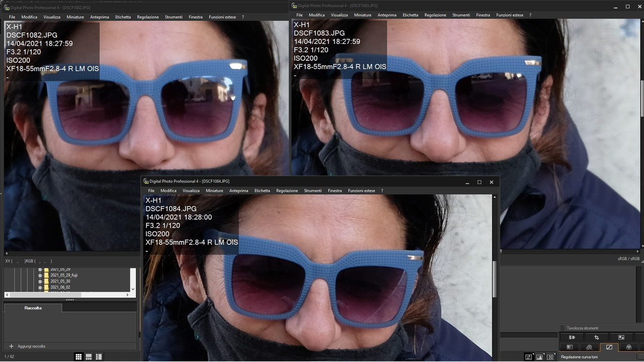
Task: Open Finestra menu in DSCF1084 window
Action: 335,191
